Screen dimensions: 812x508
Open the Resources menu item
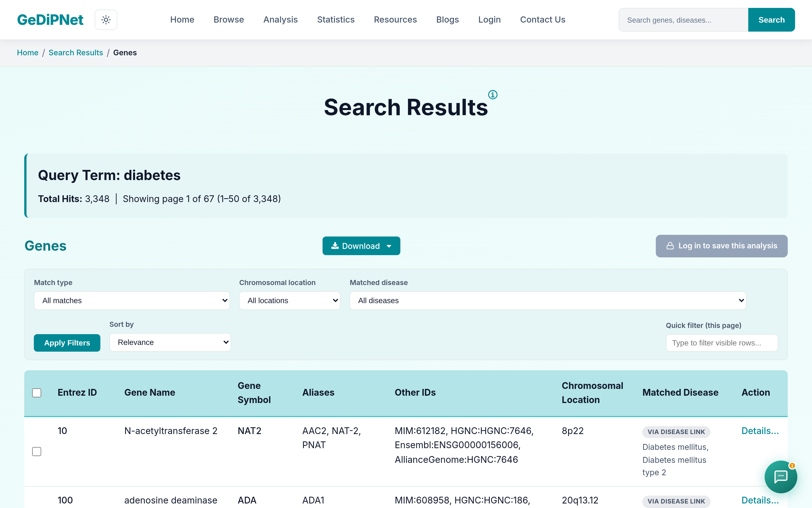[395, 20]
